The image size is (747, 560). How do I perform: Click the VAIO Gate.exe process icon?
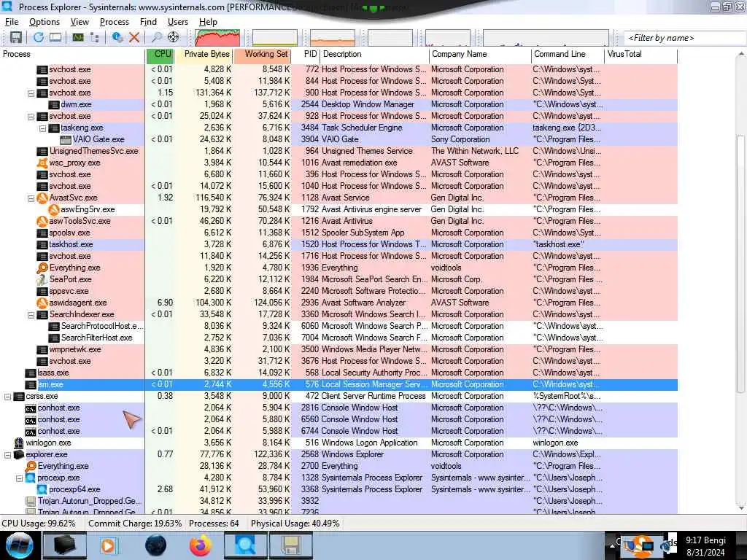point(66,139)
